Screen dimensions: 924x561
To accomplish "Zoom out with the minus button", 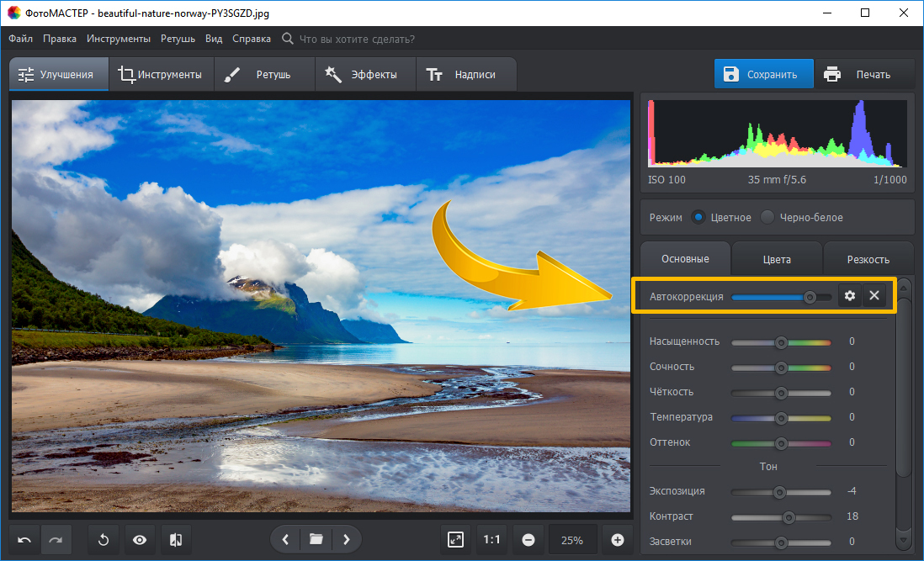I will tap(528, 540).
